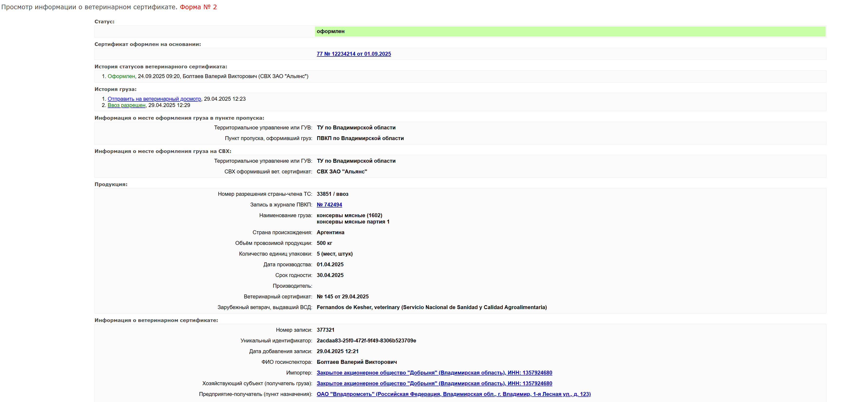Click the unique identifier value 2acdaa83-25f0...
This screenshot has height=402, width=868.
pyautogui.click(x=366, y=341)
